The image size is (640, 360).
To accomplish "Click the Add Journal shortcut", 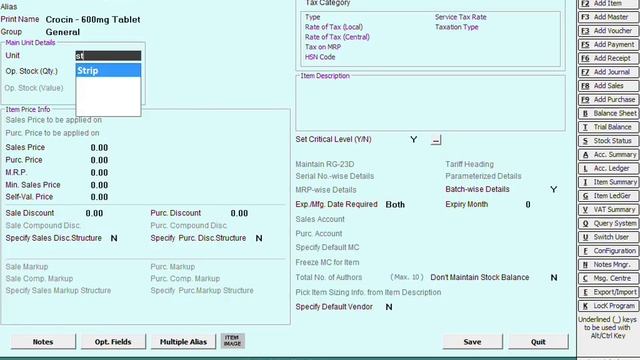I will coord(608,72).
